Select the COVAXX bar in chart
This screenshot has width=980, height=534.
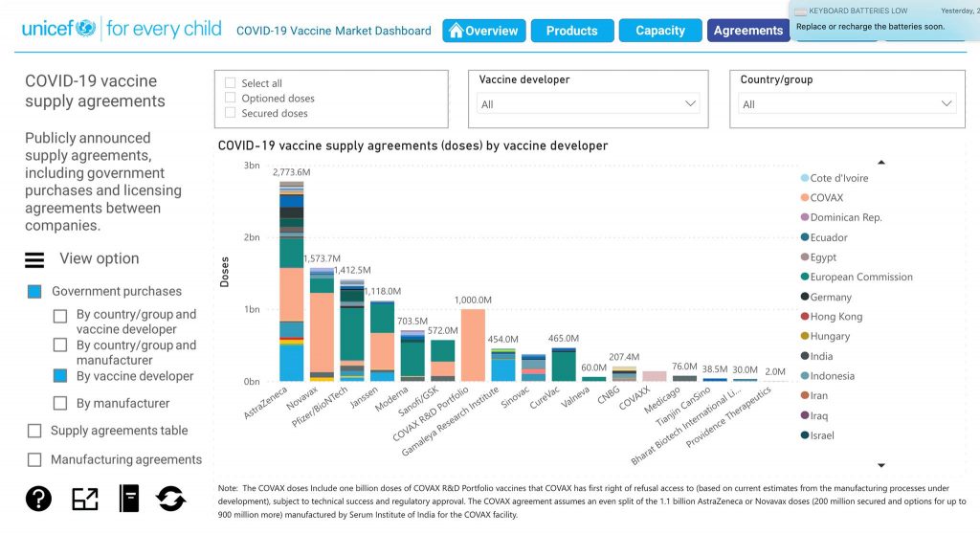pyautogui.click(x=655, y=376)
